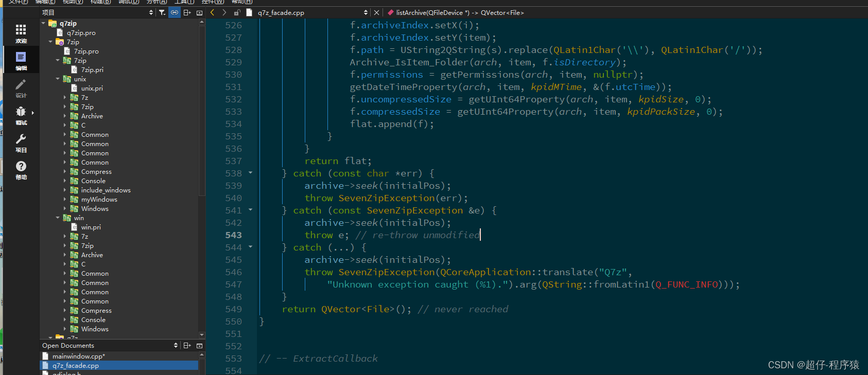Select q7zip.pro in the project tree

(81, 32)
